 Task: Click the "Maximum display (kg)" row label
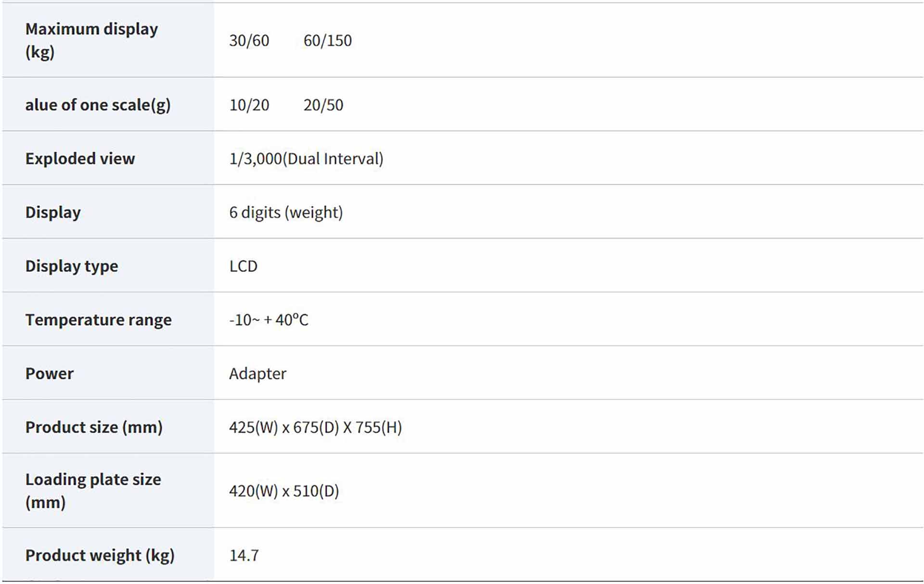coord(91,40)
